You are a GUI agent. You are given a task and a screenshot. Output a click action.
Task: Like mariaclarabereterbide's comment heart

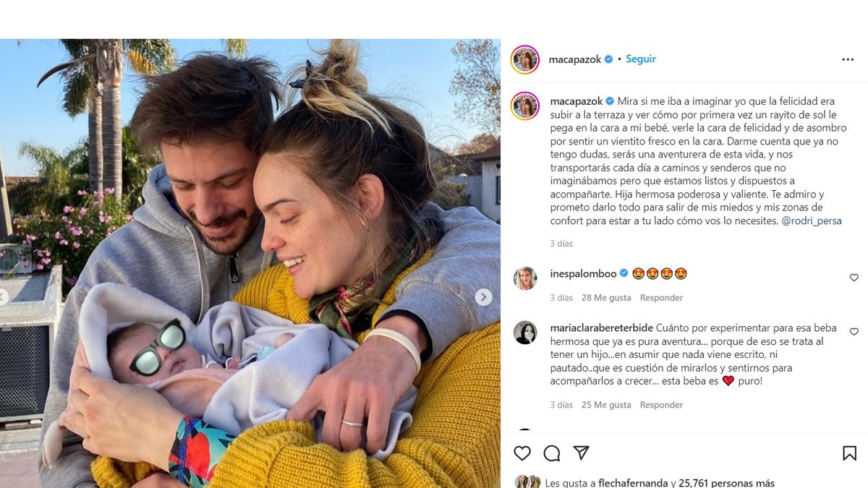(x=854, y=332)
